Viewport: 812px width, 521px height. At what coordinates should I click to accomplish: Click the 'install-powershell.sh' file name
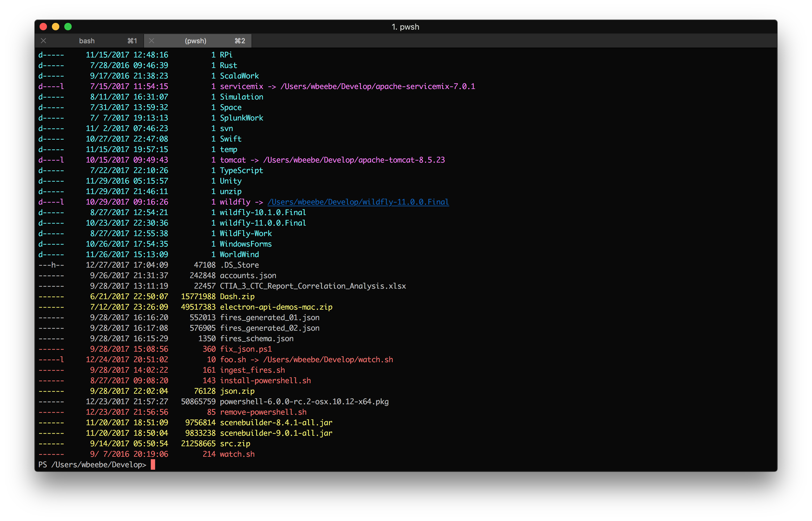click(x=265, y=380)
